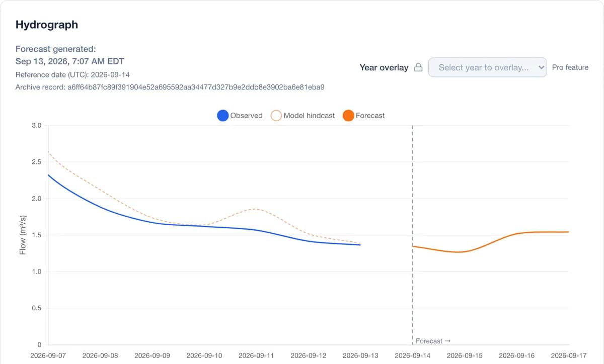
Task: Click the Forecast → marker label on chart
Action: point(433,341)
